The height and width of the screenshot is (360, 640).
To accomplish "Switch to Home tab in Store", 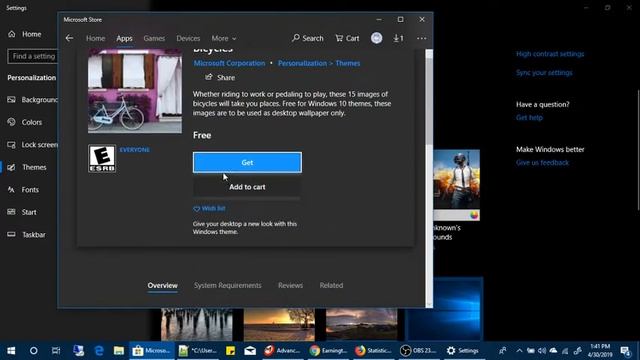I will pyautogui.click(x=96, y=38).
